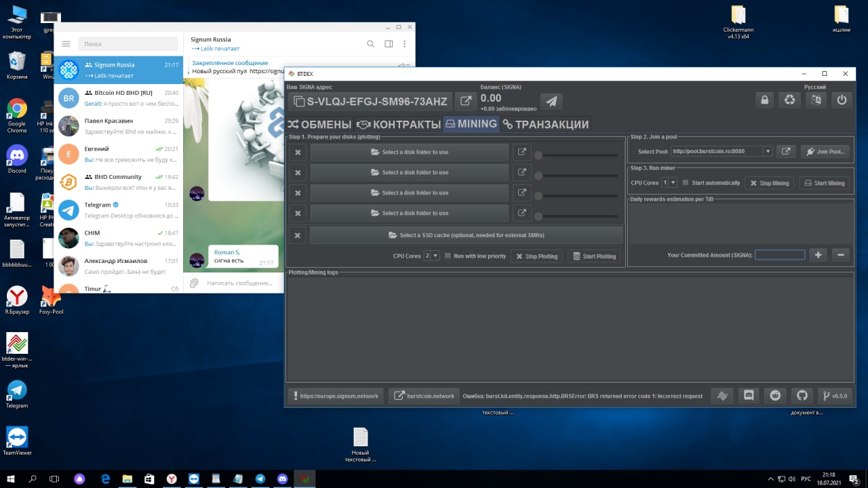Open Bitcoin HD BHD [RU] chat

click(119, 98)
